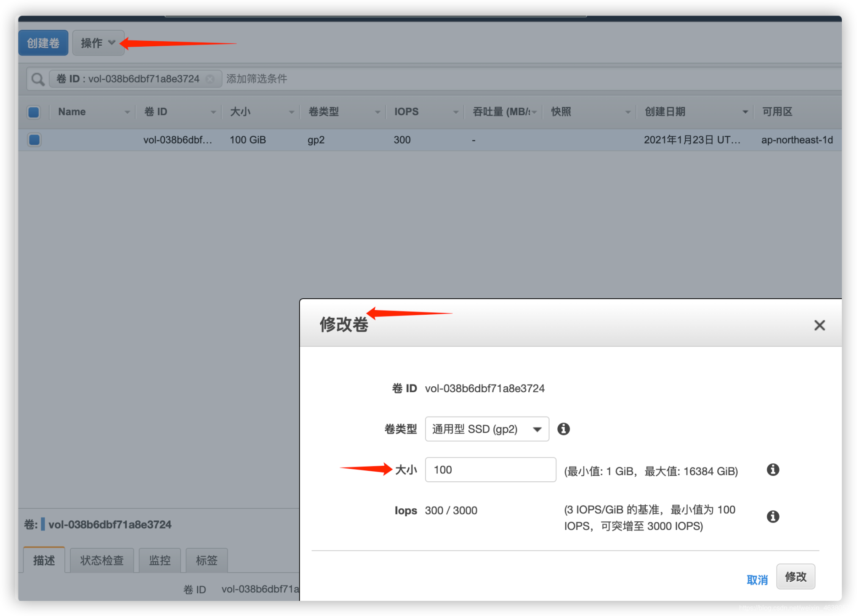This screenshot has height=616, width=857.
Task: Switch to the 状态检查 tab
Action: [102, 560]
